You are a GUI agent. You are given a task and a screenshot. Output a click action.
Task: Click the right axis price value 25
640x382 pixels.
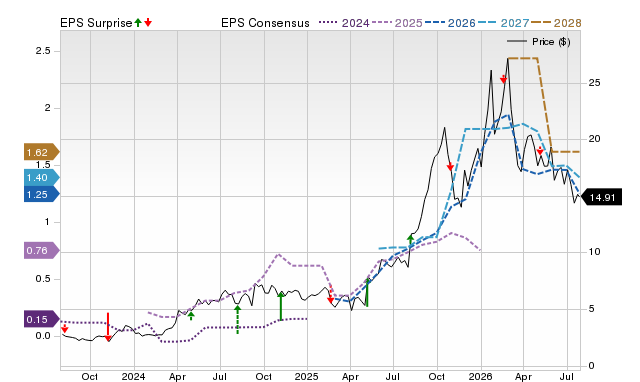(x=594, y=83)
